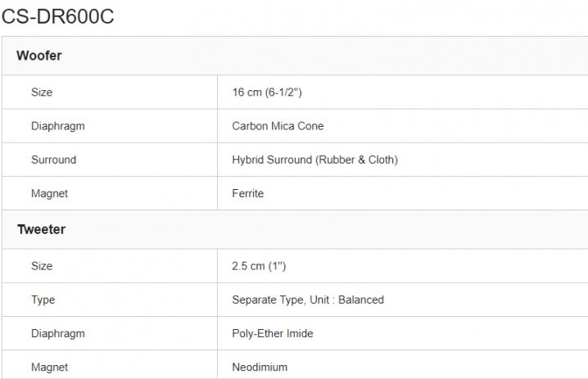Screen dimensions: 588x379
Task: Select the Carbon Mica Cone value
Action: coord(278,126)
